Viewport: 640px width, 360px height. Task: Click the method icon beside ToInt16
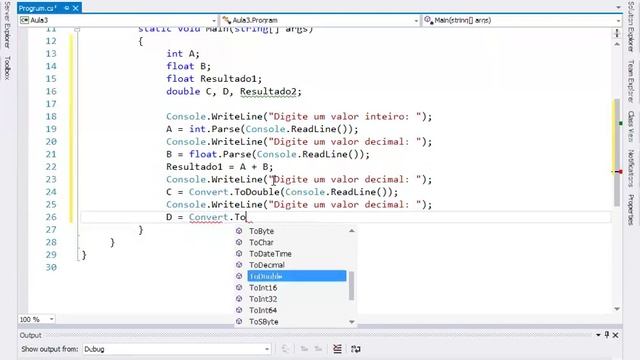[239, 287]
